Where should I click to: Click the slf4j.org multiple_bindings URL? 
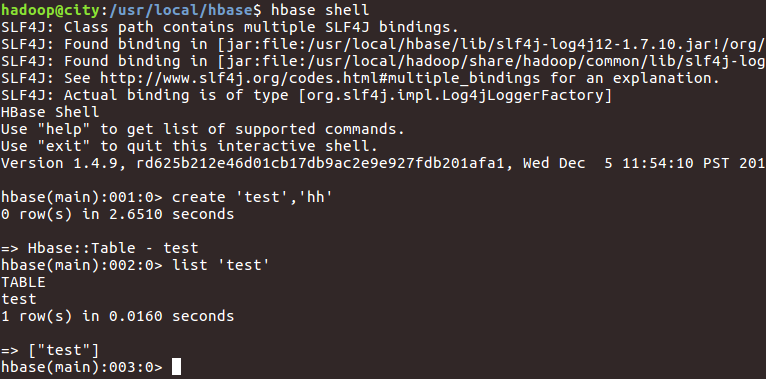point(320,78)
